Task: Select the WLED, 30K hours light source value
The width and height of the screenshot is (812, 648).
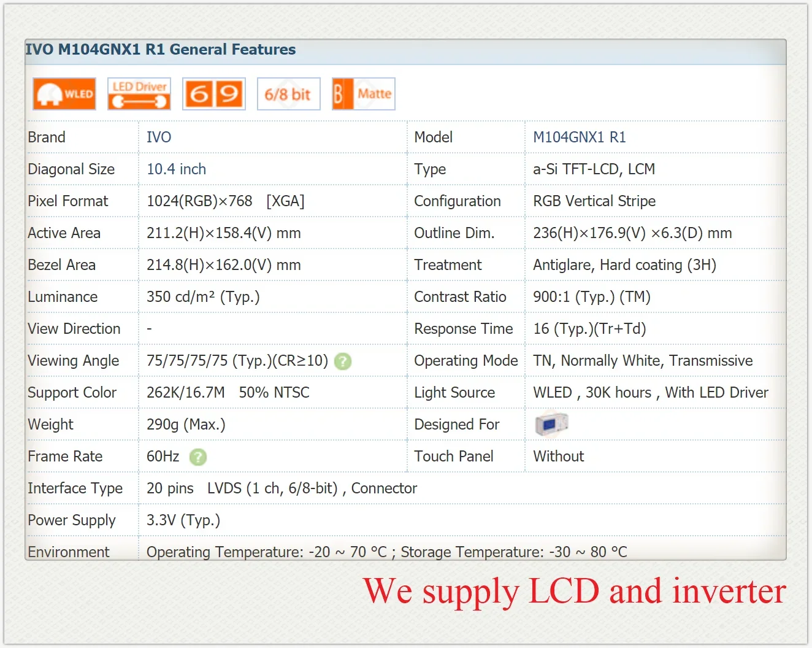Action: click(x=592, y=393)
